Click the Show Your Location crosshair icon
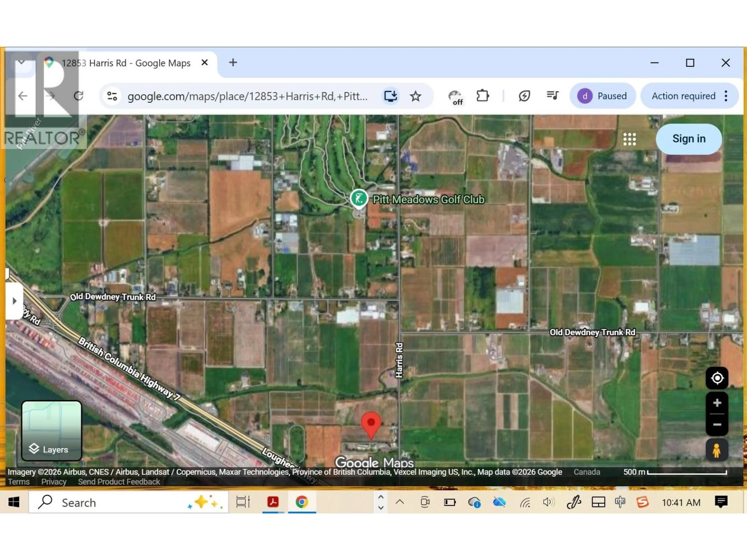 tap(717, 378)
